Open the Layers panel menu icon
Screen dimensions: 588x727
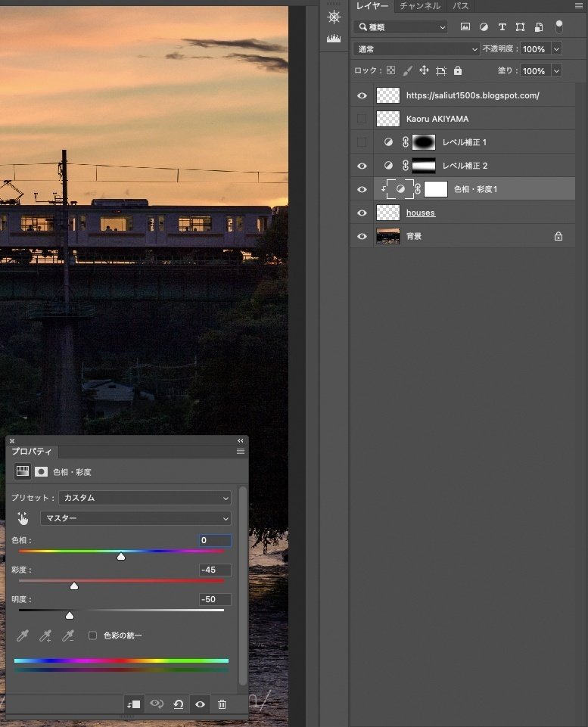pos(579,6)
